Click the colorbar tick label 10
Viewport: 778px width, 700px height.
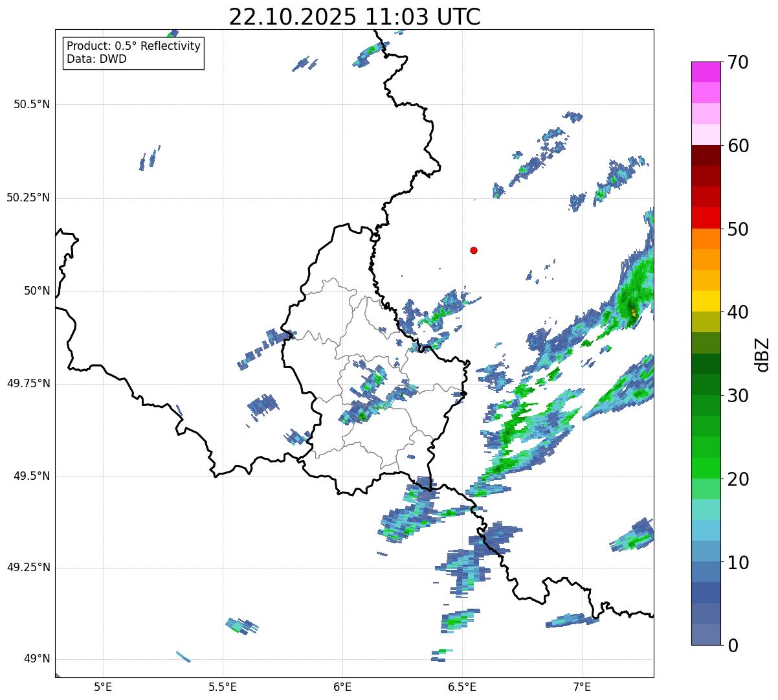737,562
